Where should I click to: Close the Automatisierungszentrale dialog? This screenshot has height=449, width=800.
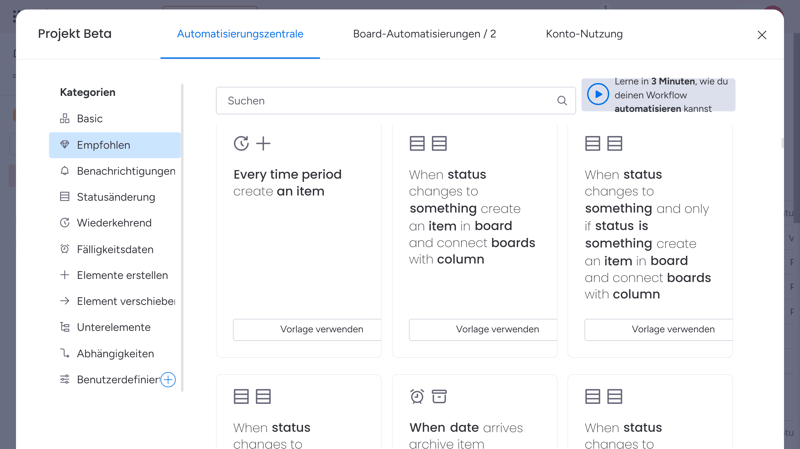coord(762,35)
